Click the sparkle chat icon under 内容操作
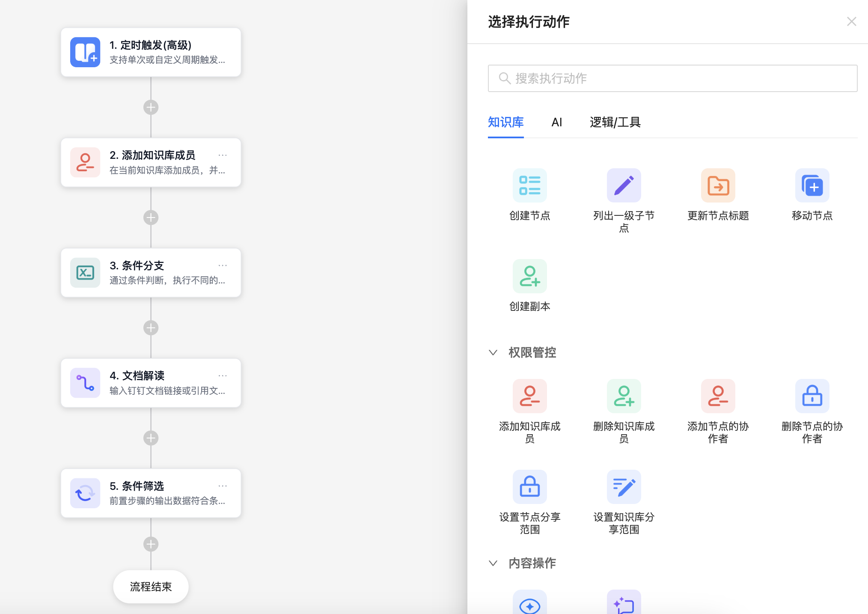This screenshot has height=614, width=868. (624, 602)
